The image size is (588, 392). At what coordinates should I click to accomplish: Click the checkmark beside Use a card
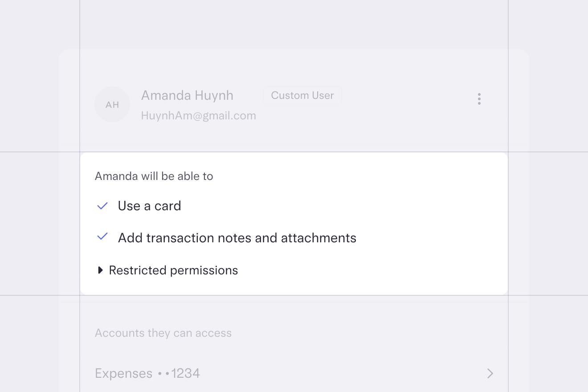tap(102, 206)
